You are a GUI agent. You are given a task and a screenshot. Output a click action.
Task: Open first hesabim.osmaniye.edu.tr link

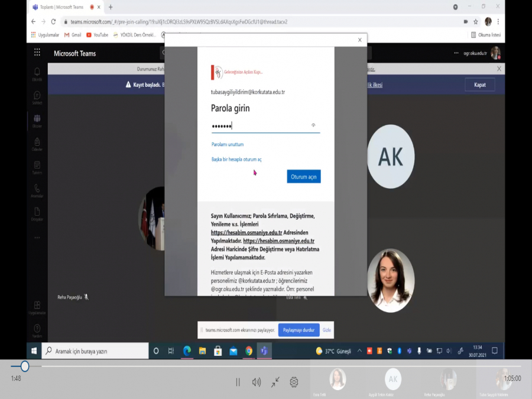pyautogui.click(x=246, y=232)
